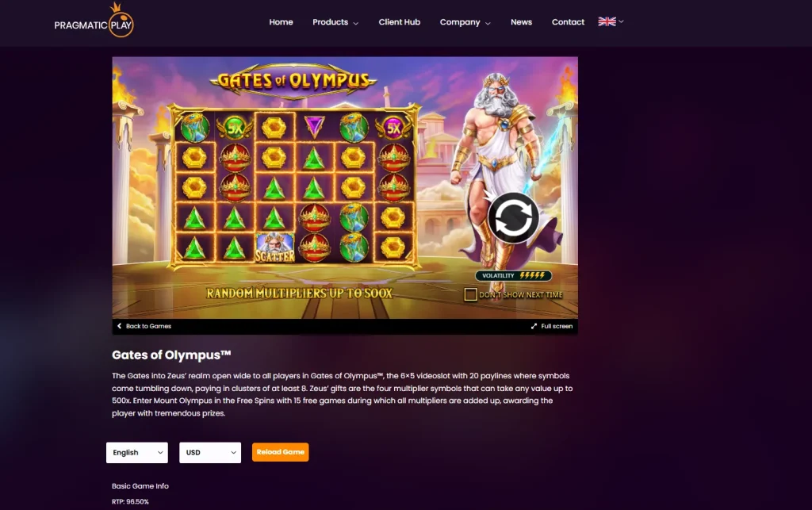Click the circular spin arrows icon
The width and height of the screenshot is (812, 510).
pyautogui.click(x=513, y=218)
